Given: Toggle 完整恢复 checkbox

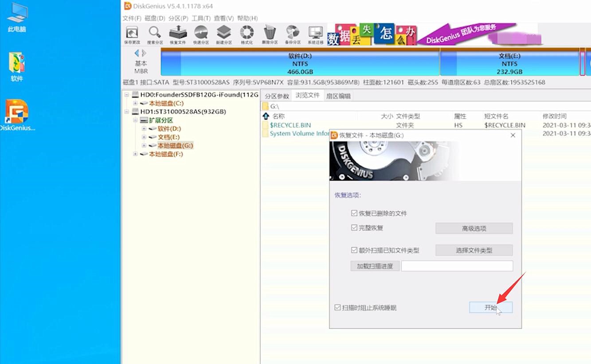Looking at the screenshot, I should [x=354, y=228].
